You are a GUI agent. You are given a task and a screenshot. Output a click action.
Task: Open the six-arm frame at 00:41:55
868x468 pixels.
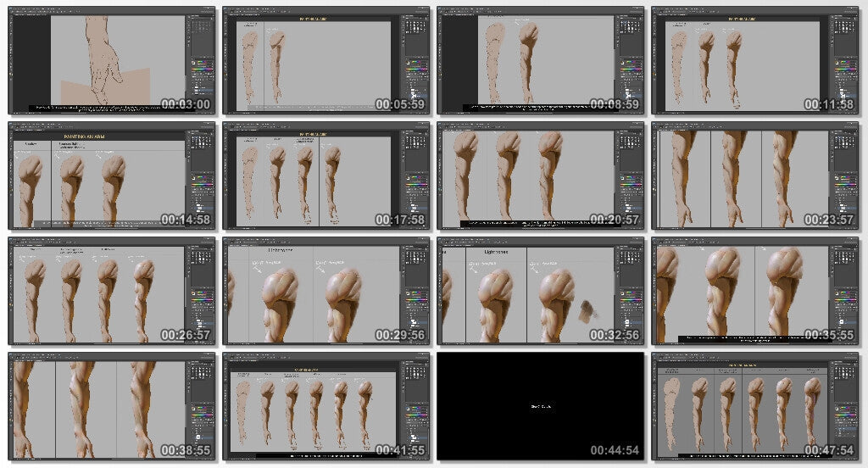click(x=326, y=406)
